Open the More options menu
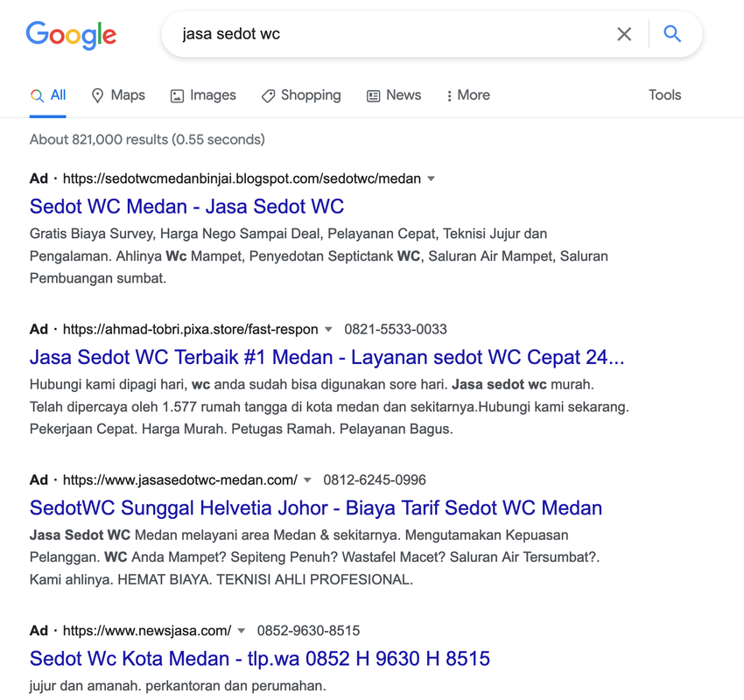The image size is (744, 700). 468,95
